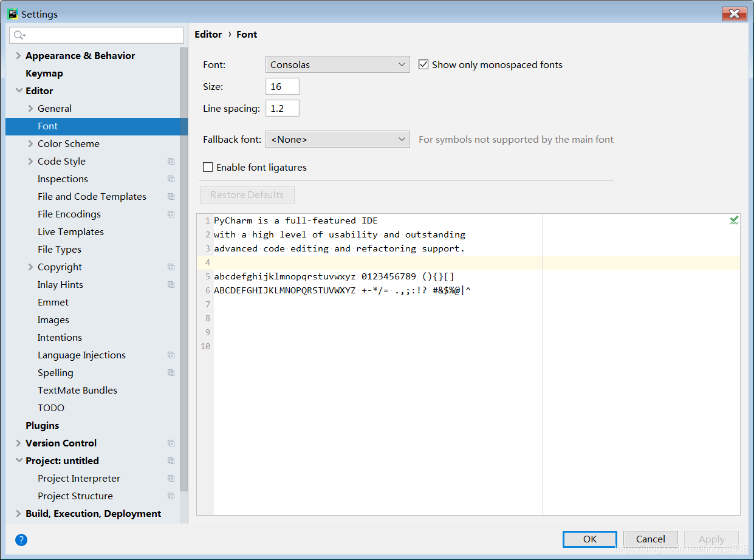Click the project-level copy icon beside Code Style
The width and height of the screenshot is (754, 560).
[x=171, y=162]
